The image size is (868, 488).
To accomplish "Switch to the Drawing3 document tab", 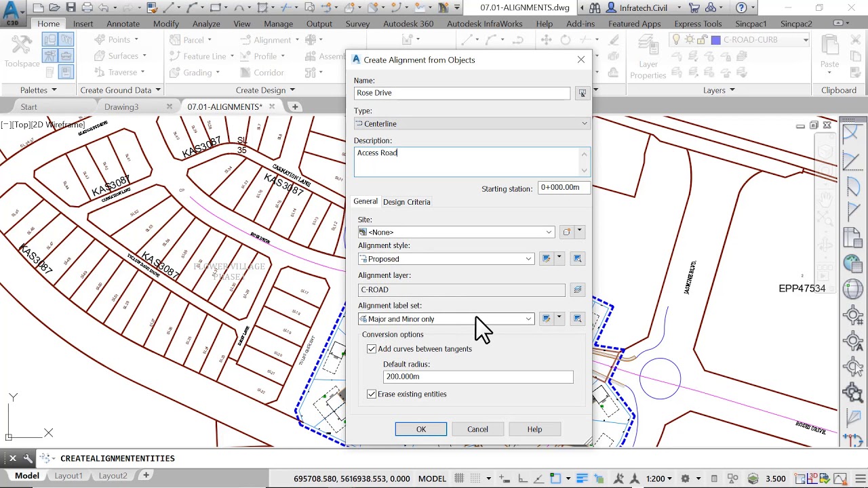I will [x=121, y=106].
